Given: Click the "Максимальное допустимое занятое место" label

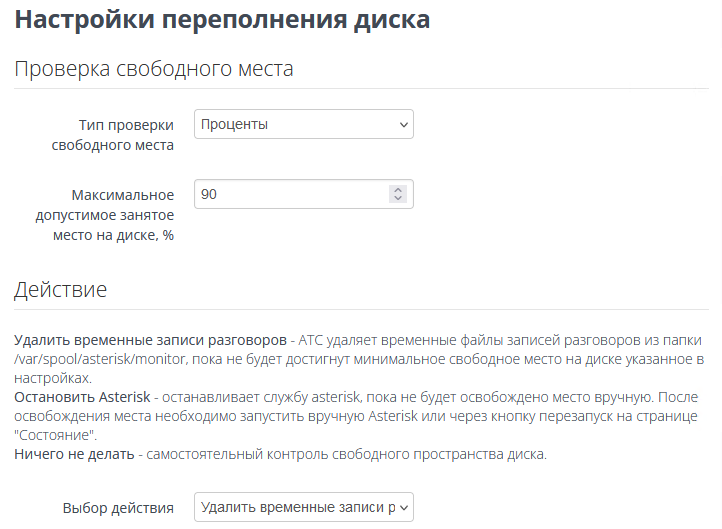Looking at the screenshot, I should pyautogui.click(x=112, y=214).
